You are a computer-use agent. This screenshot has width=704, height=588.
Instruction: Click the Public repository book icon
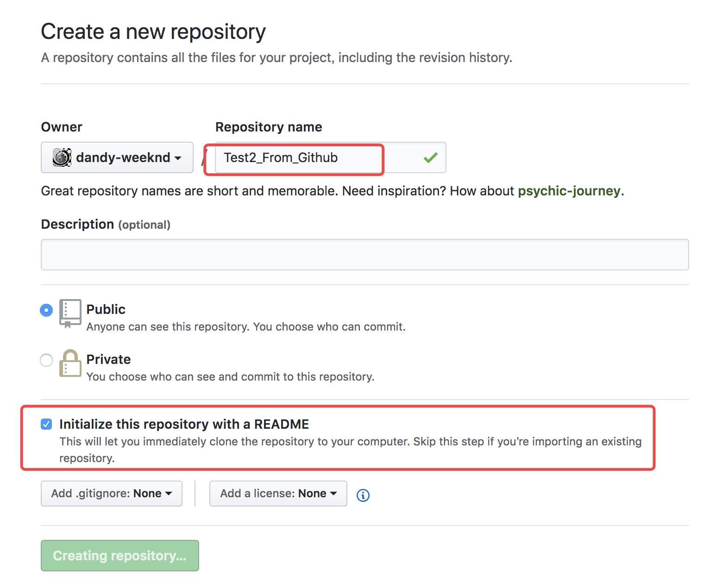[x=70, y=313]
